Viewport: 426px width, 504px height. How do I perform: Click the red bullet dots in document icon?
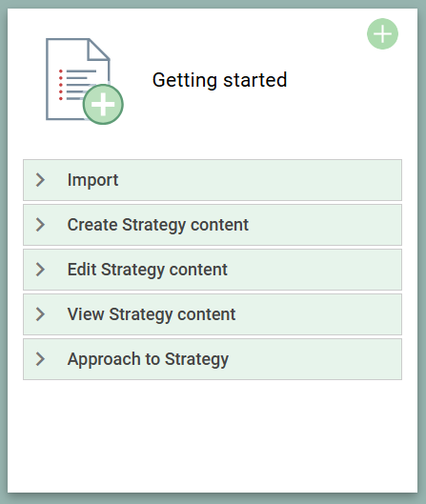tap(60, 85)
